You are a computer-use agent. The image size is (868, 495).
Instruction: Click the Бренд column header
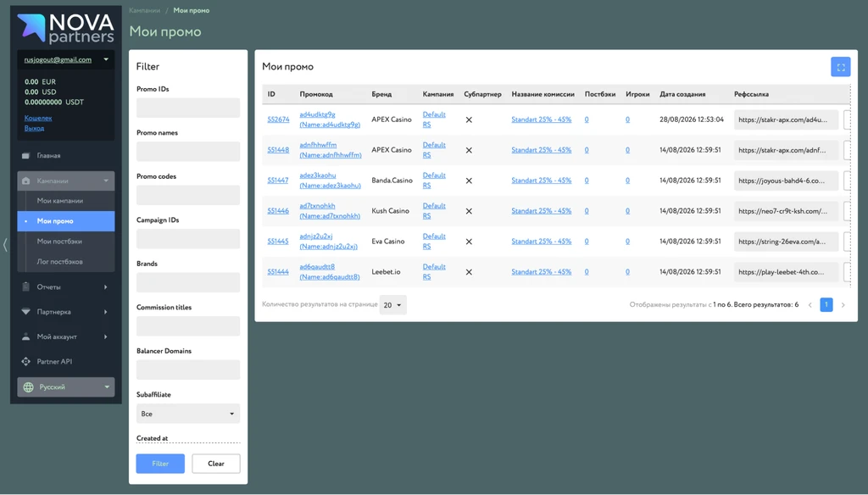click(381, 94)
